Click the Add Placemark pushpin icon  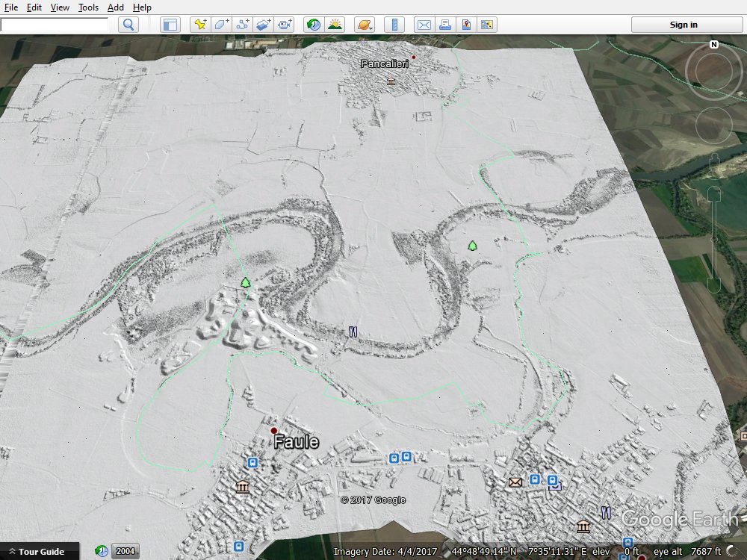(200, 25)
